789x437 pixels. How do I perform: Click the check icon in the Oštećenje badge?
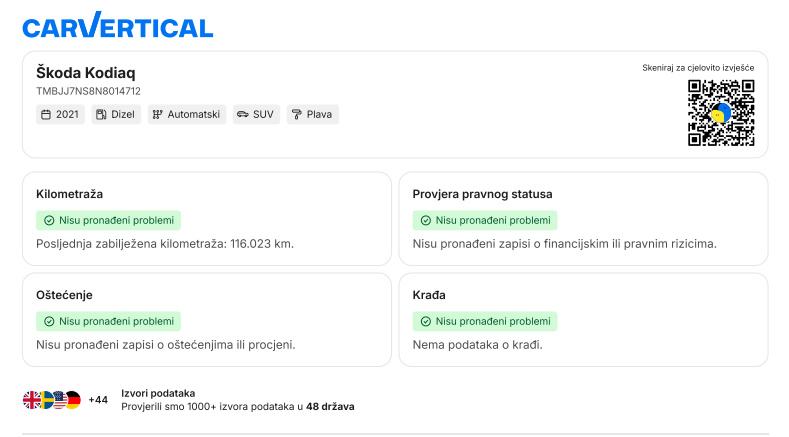(49, 321)
